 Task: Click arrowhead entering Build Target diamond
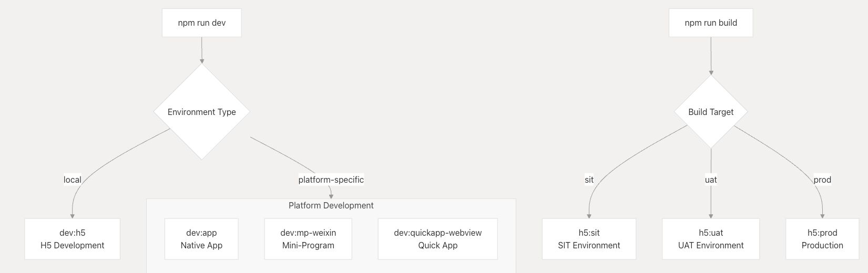[x=711, y=72]
